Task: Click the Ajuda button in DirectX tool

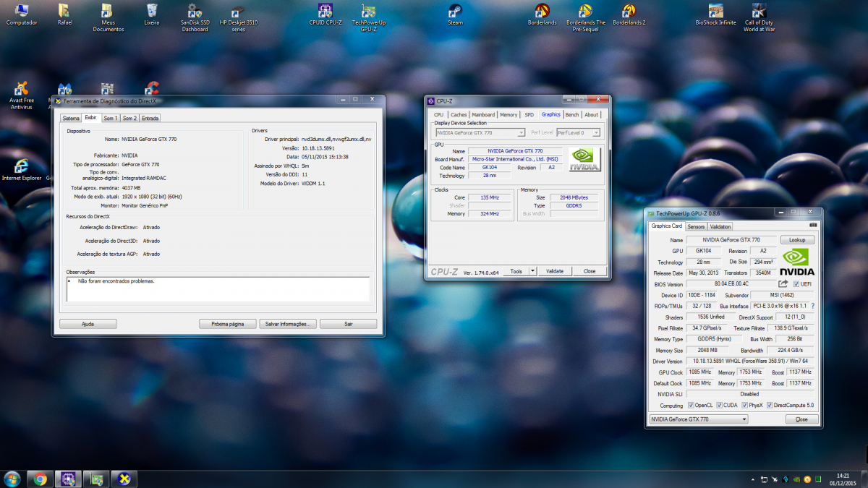Action: point(88,324)
